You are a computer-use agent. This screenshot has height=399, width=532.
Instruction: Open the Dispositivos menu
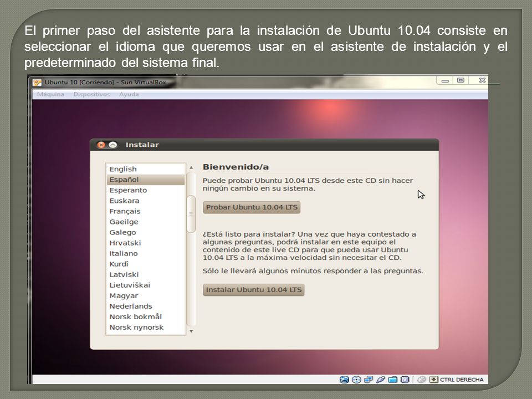pos(91,94)
